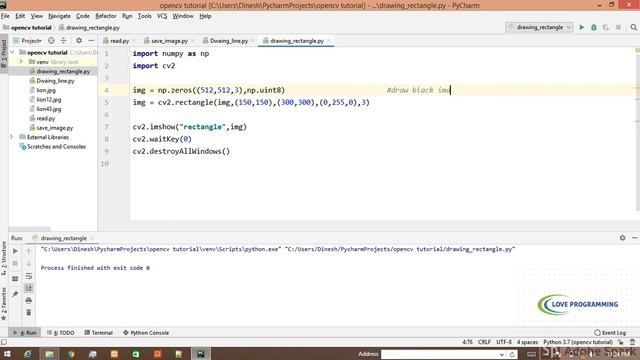Open the Refactor menu

pyautogui.click(x=106, y=16)
